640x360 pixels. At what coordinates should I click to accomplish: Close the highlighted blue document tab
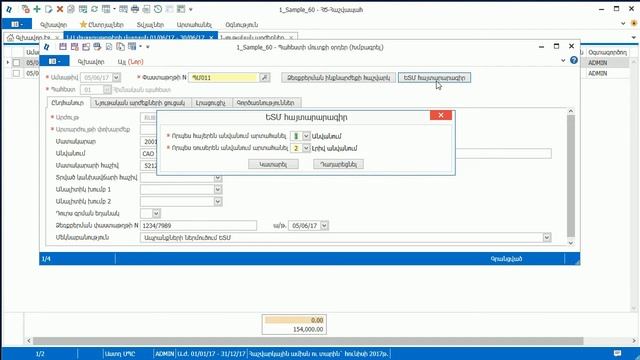tap(211, 38)
